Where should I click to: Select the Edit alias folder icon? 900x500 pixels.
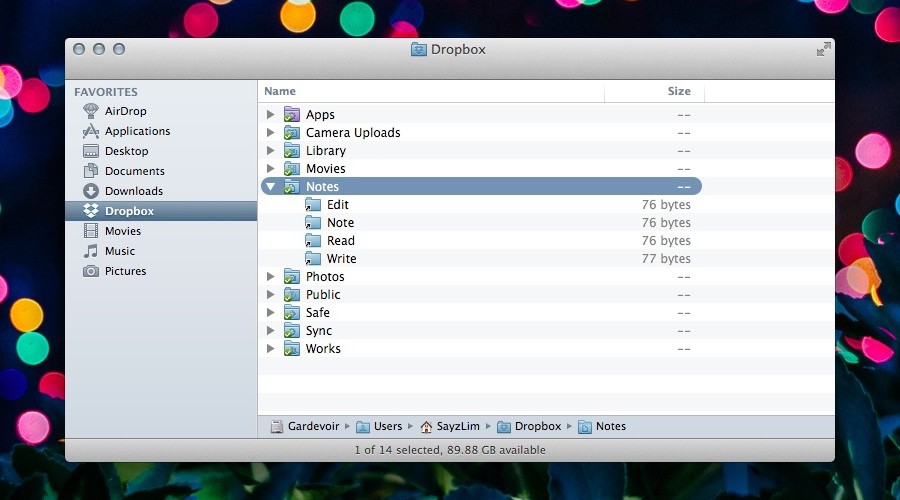[x=313, y=205]
